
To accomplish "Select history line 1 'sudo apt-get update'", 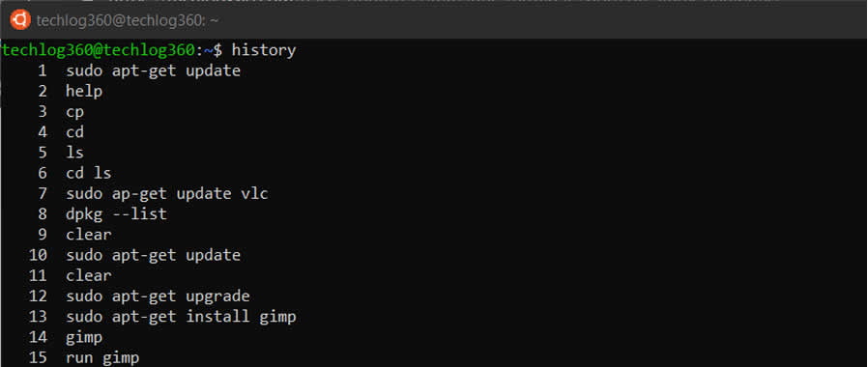I will point(154,71).
